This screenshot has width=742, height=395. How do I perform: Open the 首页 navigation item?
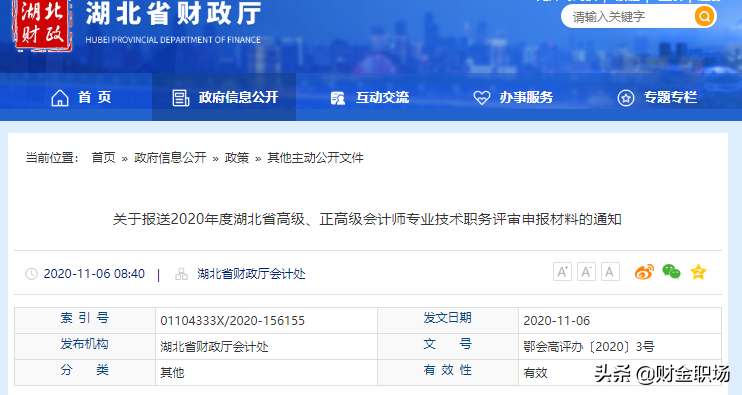click(95, 97)
